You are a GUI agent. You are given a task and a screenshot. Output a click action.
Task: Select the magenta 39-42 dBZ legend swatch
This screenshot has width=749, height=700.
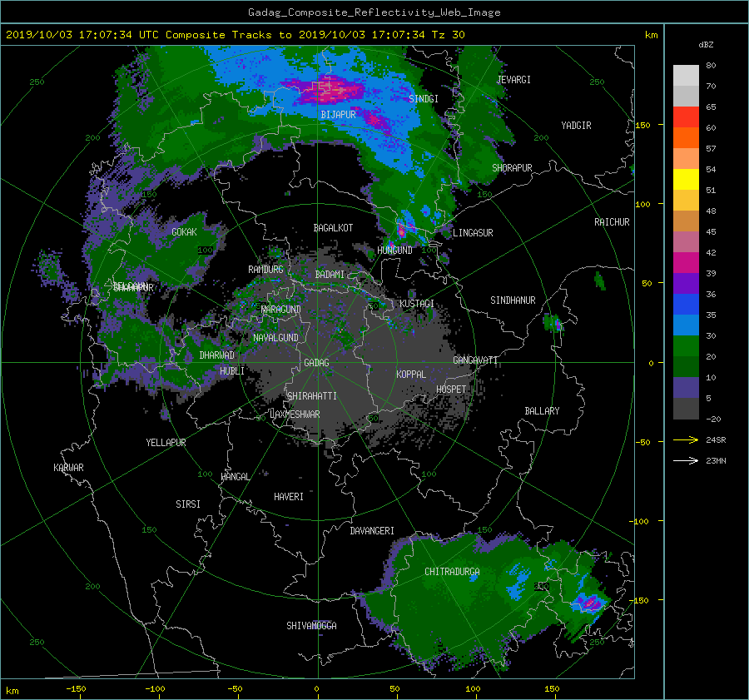click(686, 262)
